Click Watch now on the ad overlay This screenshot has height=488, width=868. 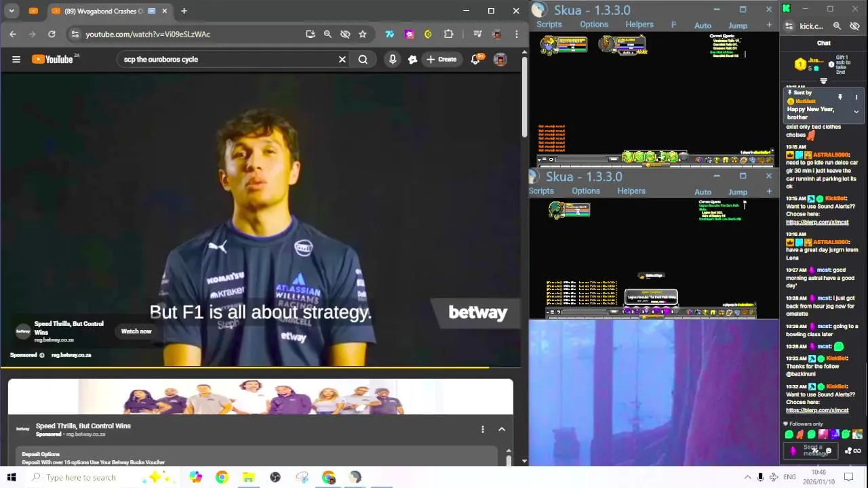(136, 331)
